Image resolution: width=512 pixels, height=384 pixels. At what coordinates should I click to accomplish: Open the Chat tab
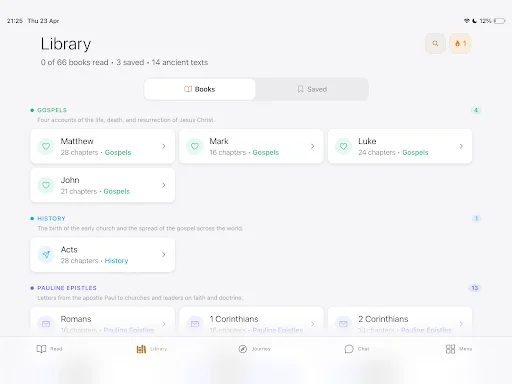(357, 349)
